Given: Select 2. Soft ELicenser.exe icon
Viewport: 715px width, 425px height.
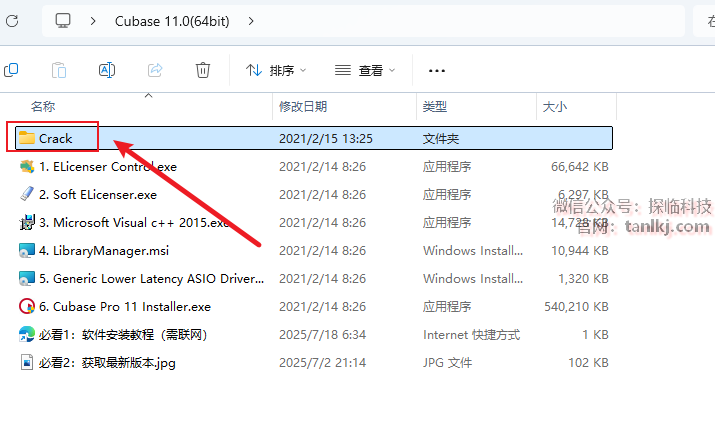Looking at the screenshot, I should pos(26,194).
